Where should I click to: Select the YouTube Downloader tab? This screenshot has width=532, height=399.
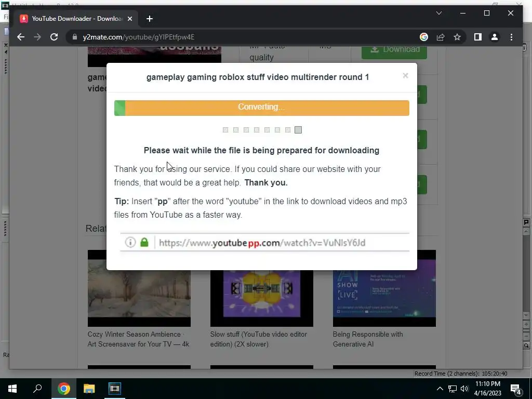[x=75, y=19]
